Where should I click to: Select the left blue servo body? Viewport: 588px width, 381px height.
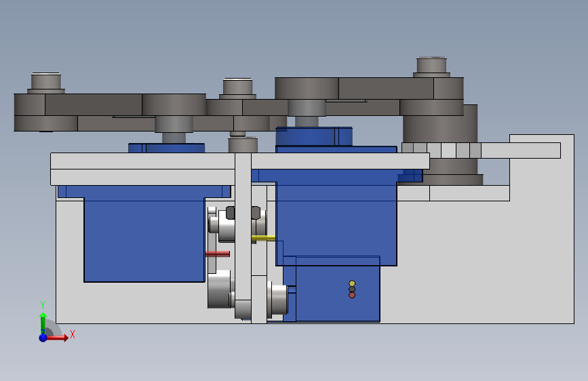pos(144,240)
